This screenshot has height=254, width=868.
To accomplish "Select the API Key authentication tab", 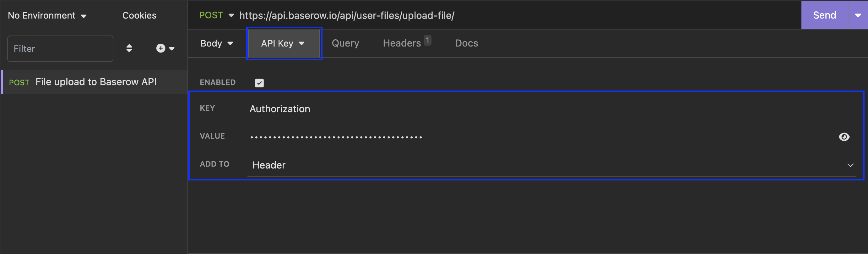I will click(x=283, y=43).
